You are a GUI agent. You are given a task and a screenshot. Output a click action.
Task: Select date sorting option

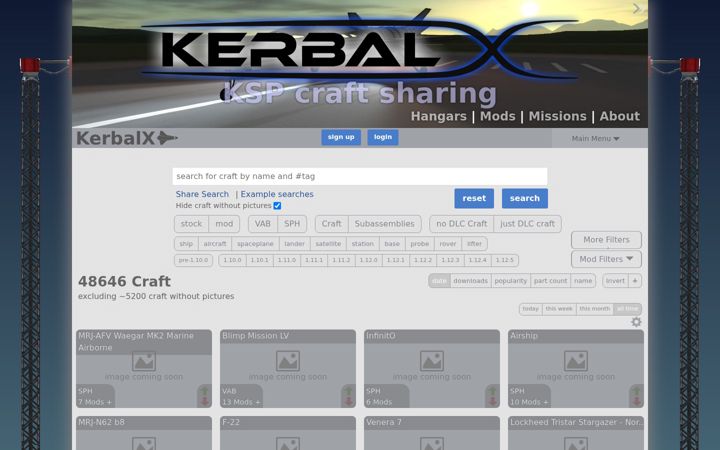(x=439, y=281)
